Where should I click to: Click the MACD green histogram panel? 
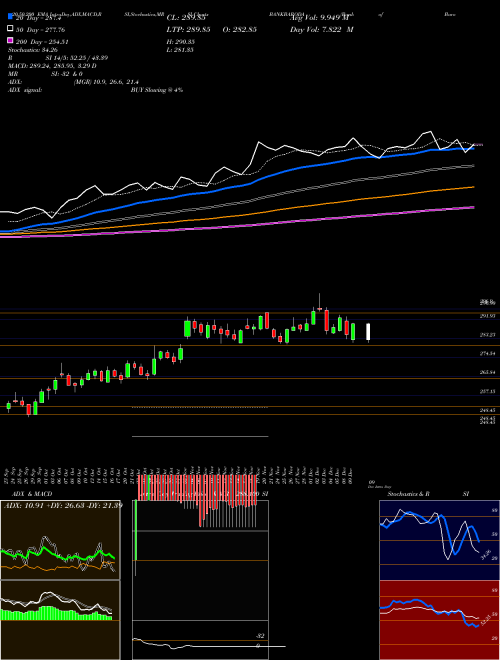[60, 620]
